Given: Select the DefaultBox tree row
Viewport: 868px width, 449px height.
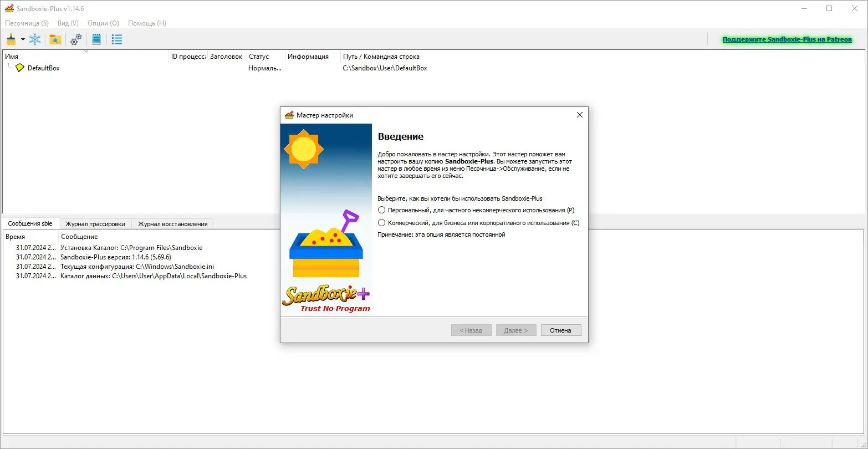Looking at the screenshot, I should pos(433,68).
